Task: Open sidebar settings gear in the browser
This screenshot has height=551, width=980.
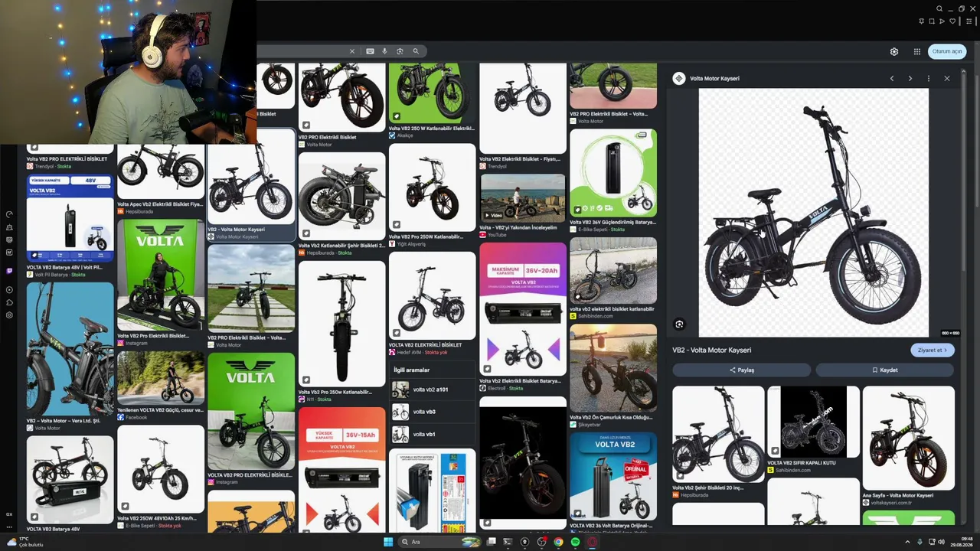Action: pos(9,315)
